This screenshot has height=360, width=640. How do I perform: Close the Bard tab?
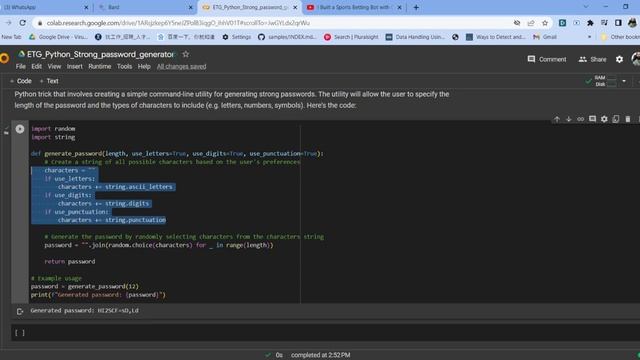[x=191, y=7]
